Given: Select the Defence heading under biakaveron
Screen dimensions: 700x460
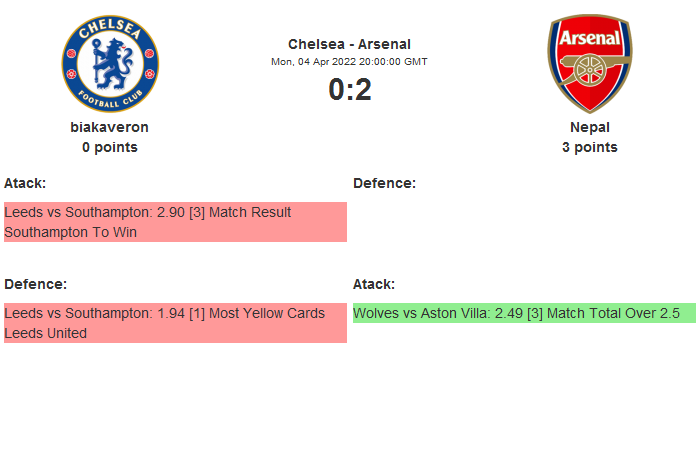Looking at the screenshot, I should (x=35, y=284).
